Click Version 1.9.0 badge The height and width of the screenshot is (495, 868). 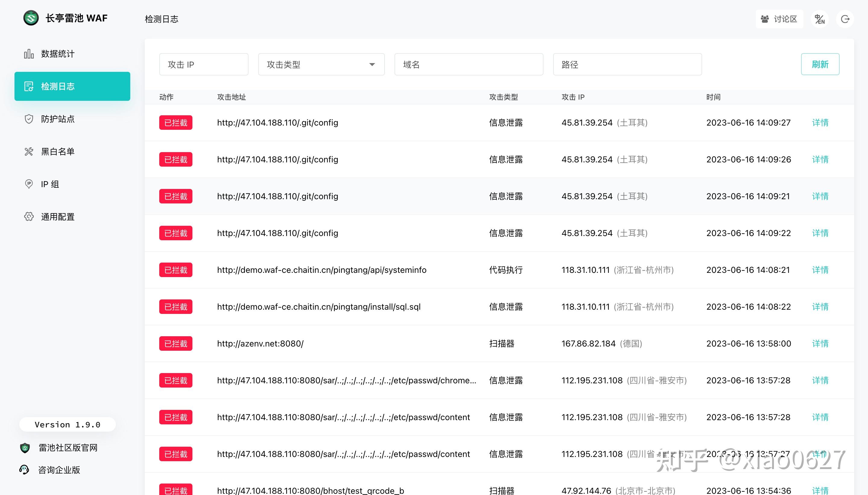coord(68,425)
